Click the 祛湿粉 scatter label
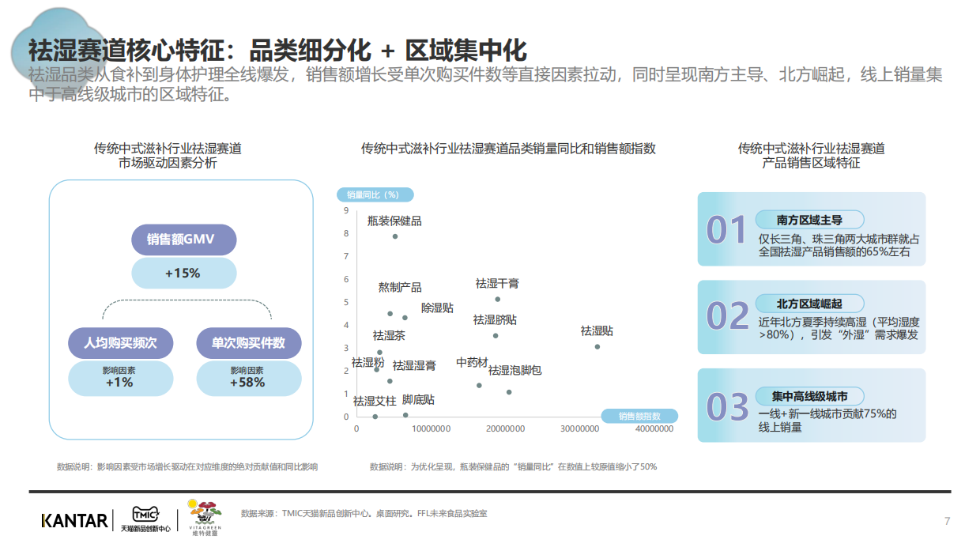The width and height of the screenshot is (980, 551). point(367,362)
